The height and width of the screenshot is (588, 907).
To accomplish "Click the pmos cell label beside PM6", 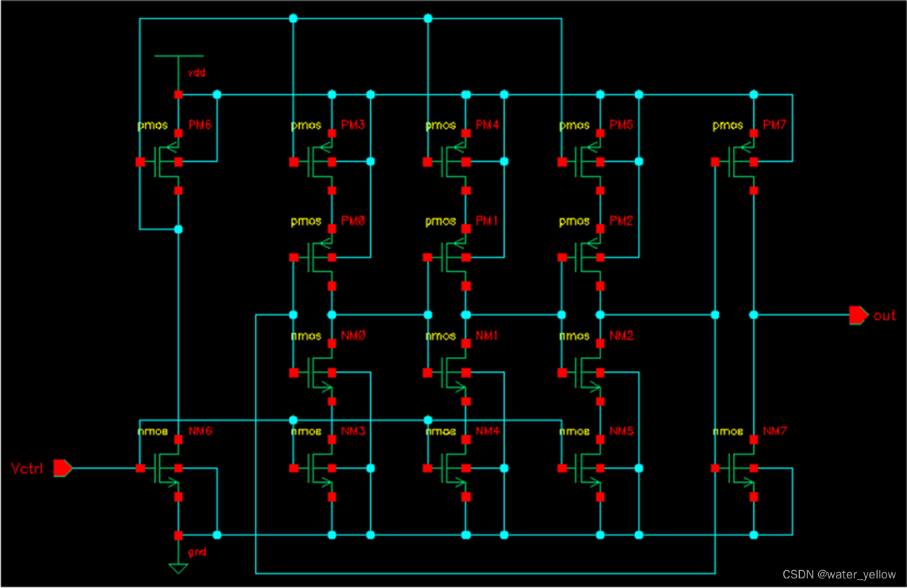I will (153, 126).
